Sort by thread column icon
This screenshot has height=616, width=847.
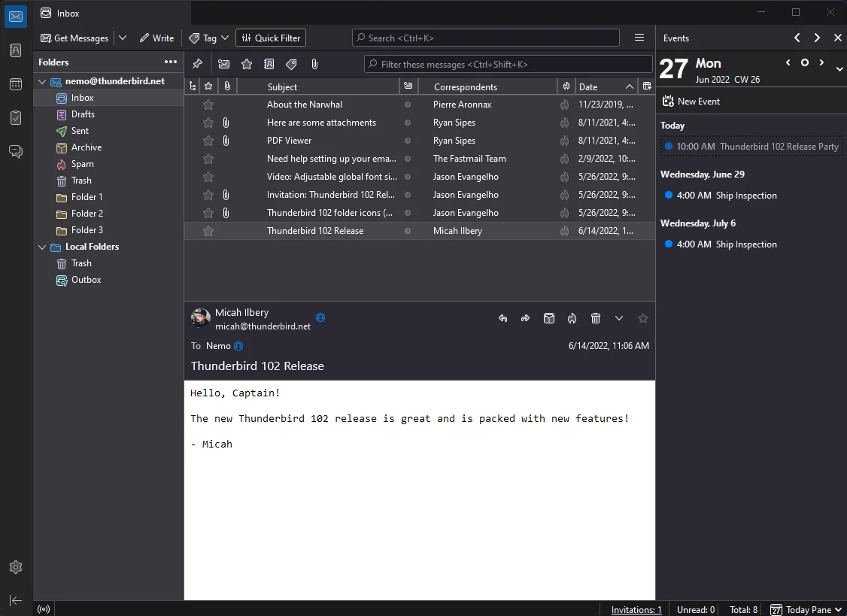[x=193, y=86]
